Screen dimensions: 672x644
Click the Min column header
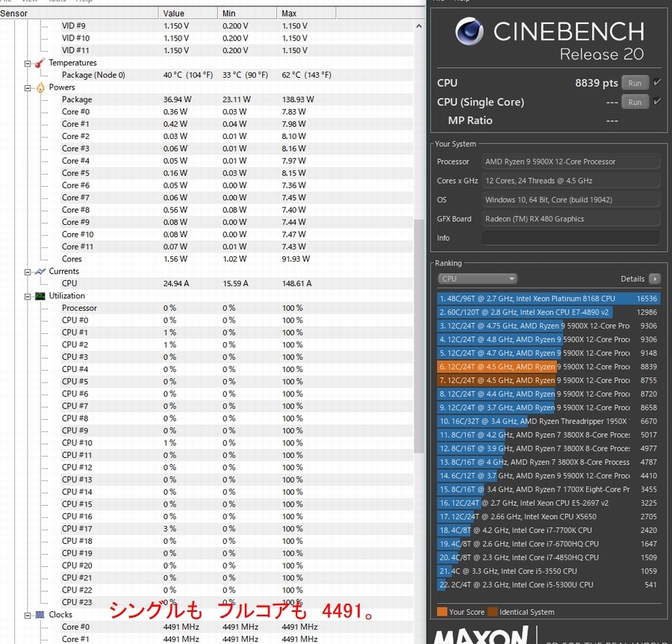(247, 13)
